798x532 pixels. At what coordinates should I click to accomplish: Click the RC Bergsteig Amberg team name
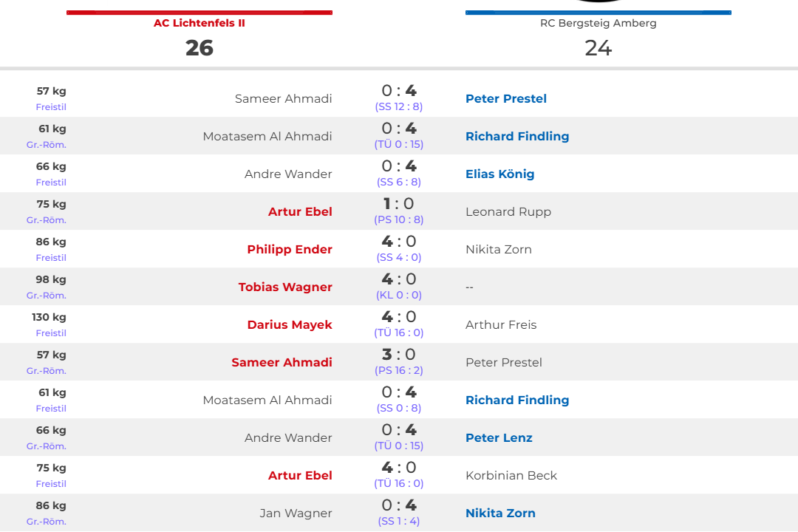(598, 23)
